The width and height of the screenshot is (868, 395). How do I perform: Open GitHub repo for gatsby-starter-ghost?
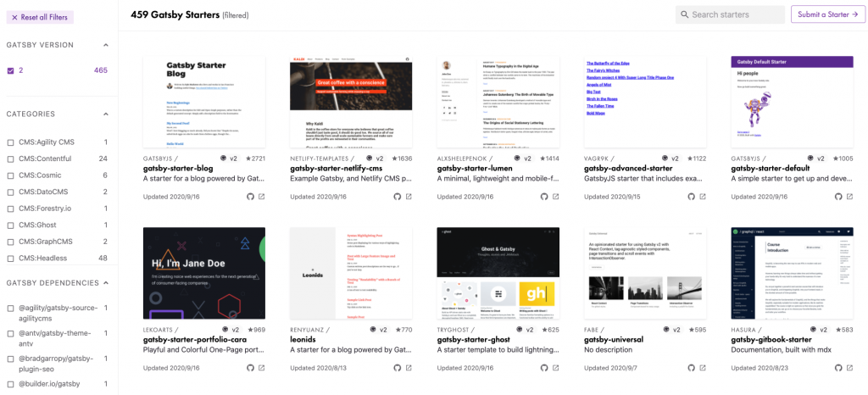[x=544, y=367]
